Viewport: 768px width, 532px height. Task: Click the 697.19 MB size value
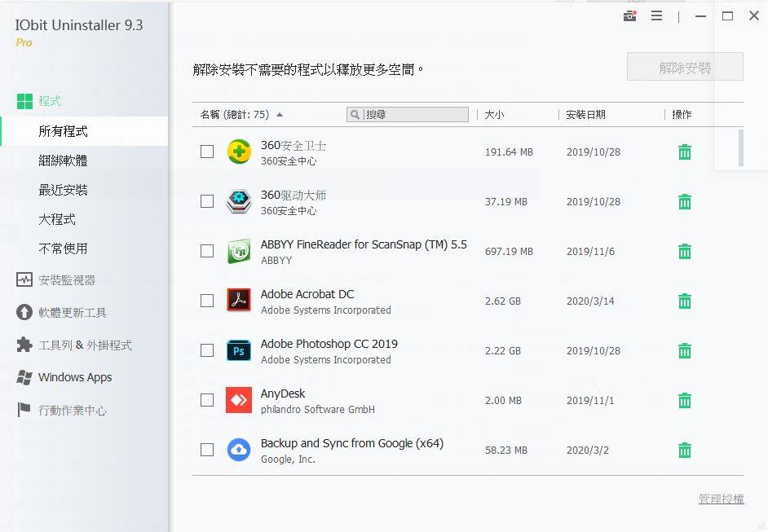509,252
